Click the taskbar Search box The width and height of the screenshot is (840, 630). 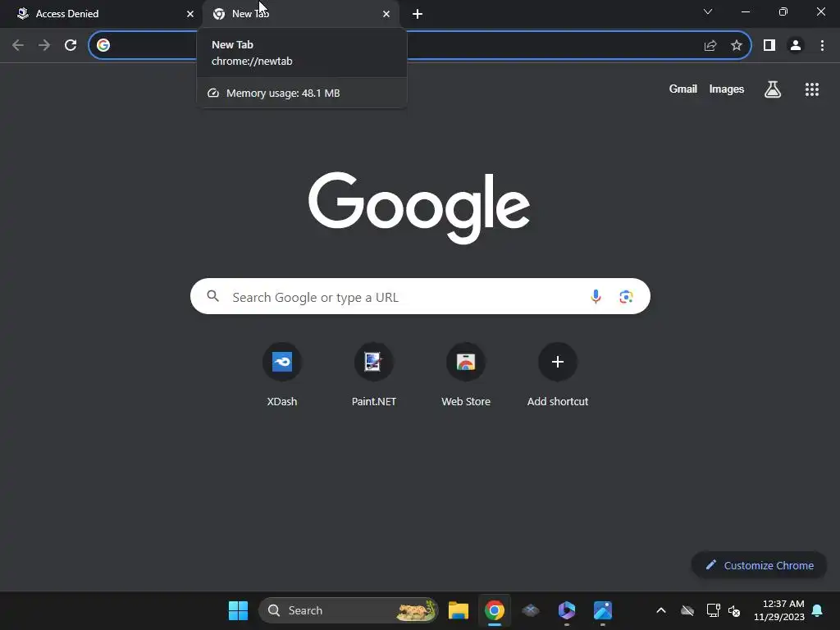click(x=348, y=610)
